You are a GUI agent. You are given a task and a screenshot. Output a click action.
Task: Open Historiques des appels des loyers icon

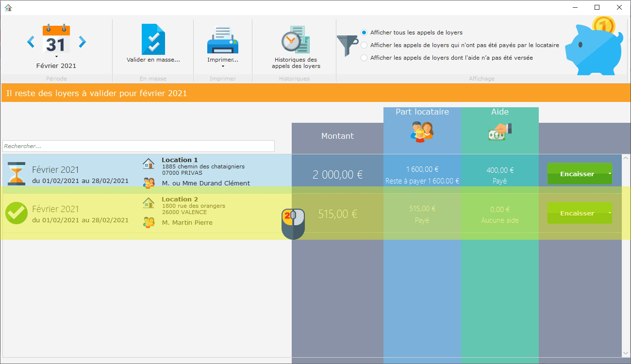[296, 39]
